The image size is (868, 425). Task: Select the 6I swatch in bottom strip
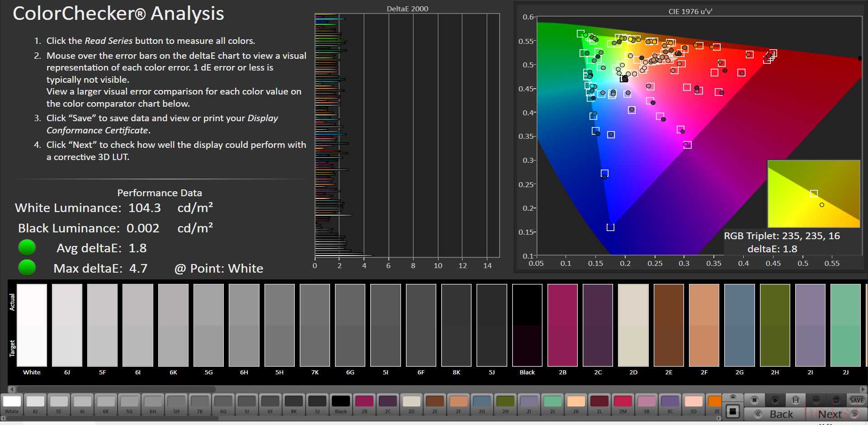click(x=82, y=405)
